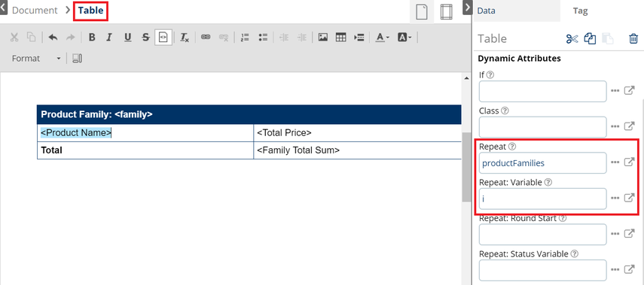Collapse the right properties panel arrow
Screen dimensions: 644x285
(x=468, y=8)
